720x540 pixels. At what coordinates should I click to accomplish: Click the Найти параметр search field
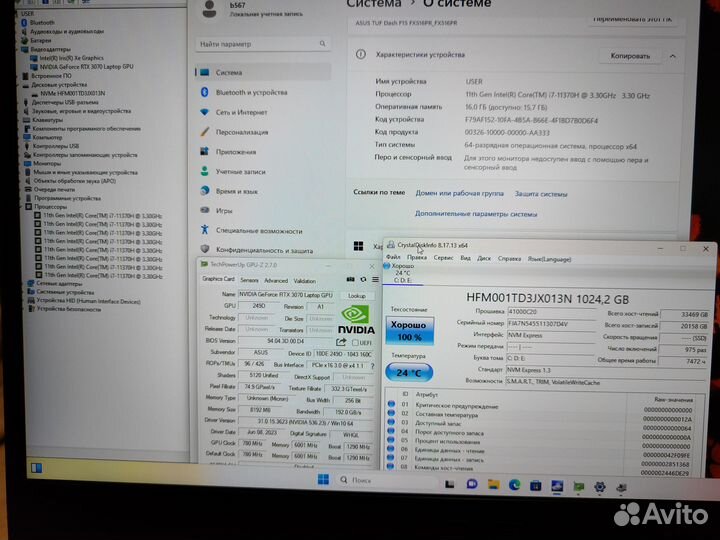pos(262,45)
